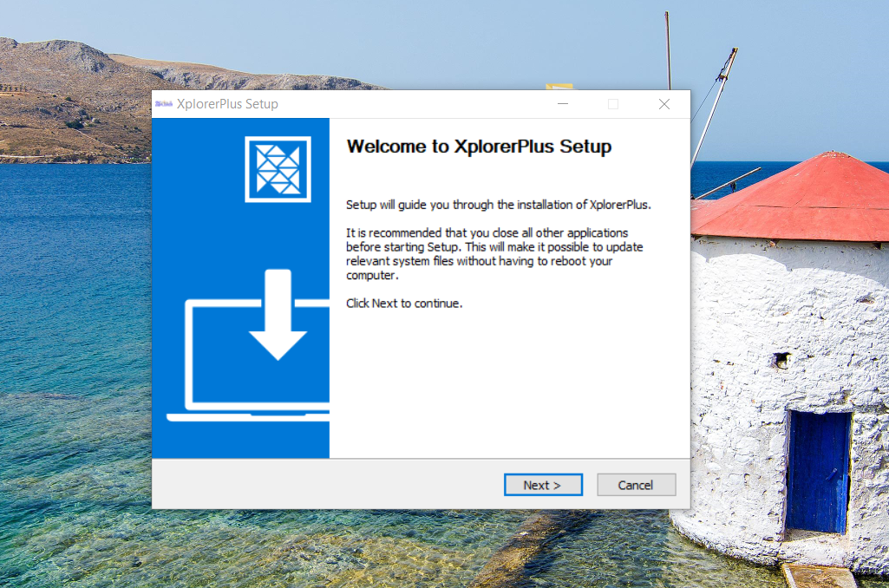Screen dimensions: 889x588
Task: Click the disabled maximize button
Action: coord(613,104)
